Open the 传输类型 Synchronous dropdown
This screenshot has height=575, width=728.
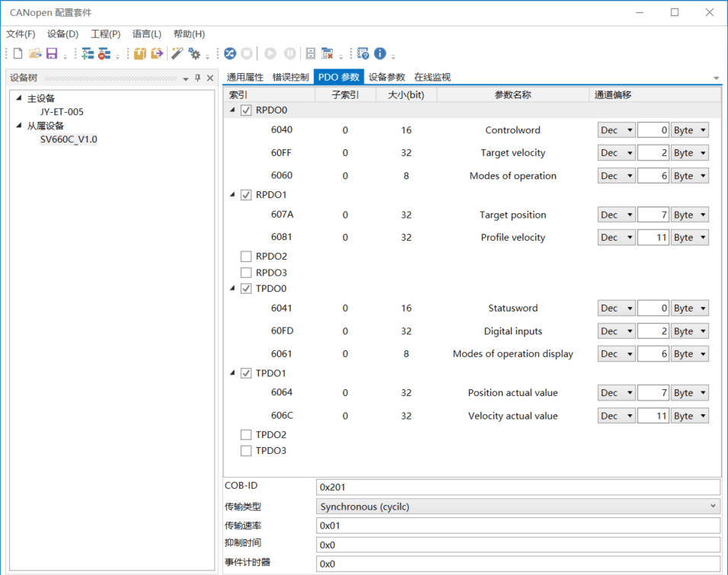(518, 506)
